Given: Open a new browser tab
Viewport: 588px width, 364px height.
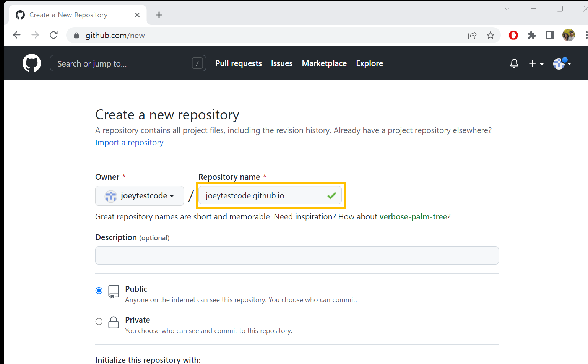Looking at the screenshot, I should point(159,15).
